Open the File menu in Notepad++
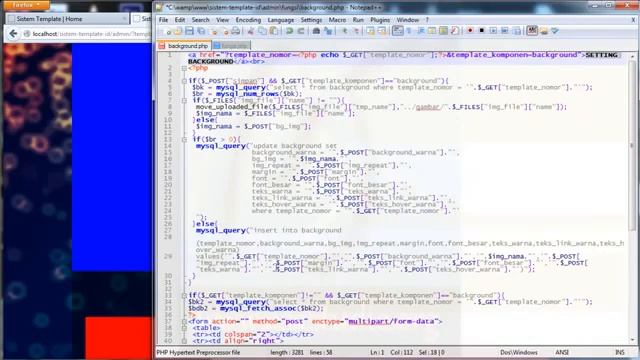This screenshot has width=640, height=360. click(163, 20)
